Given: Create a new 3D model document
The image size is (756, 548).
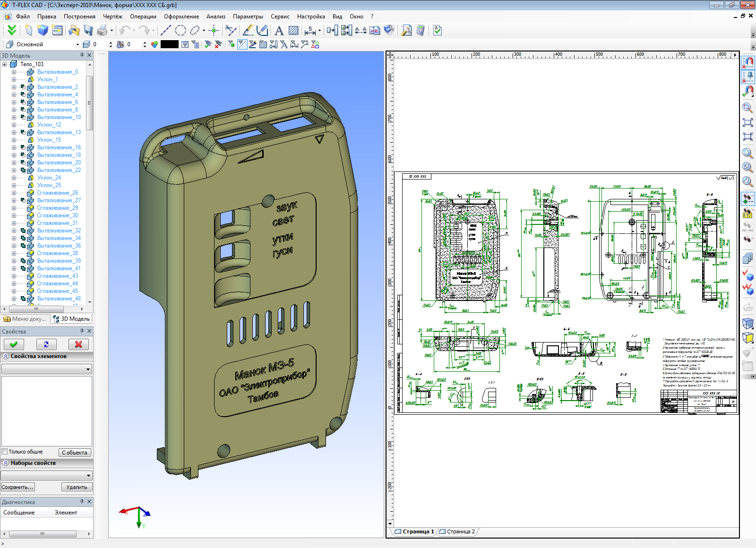Looking at the screenshot, I should point(43,31).
